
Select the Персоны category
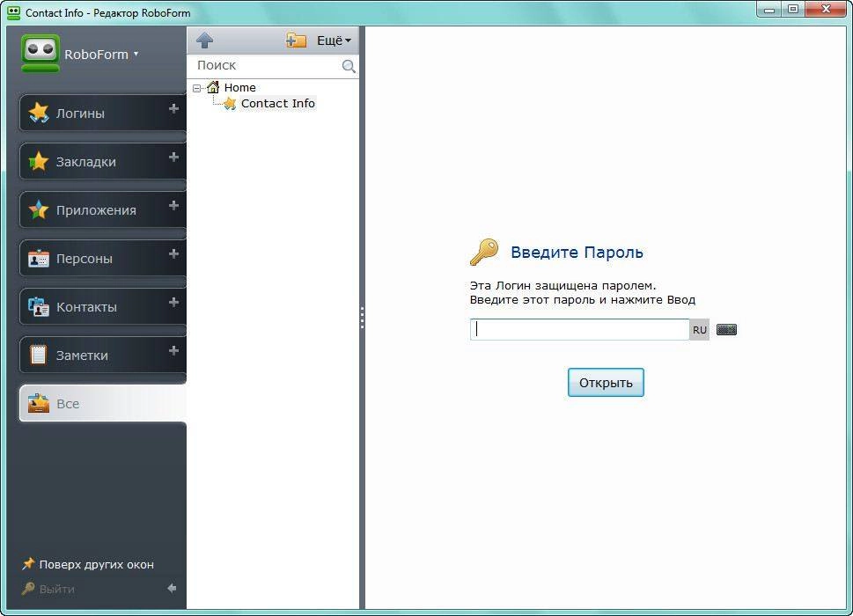(x=102, y=258)
